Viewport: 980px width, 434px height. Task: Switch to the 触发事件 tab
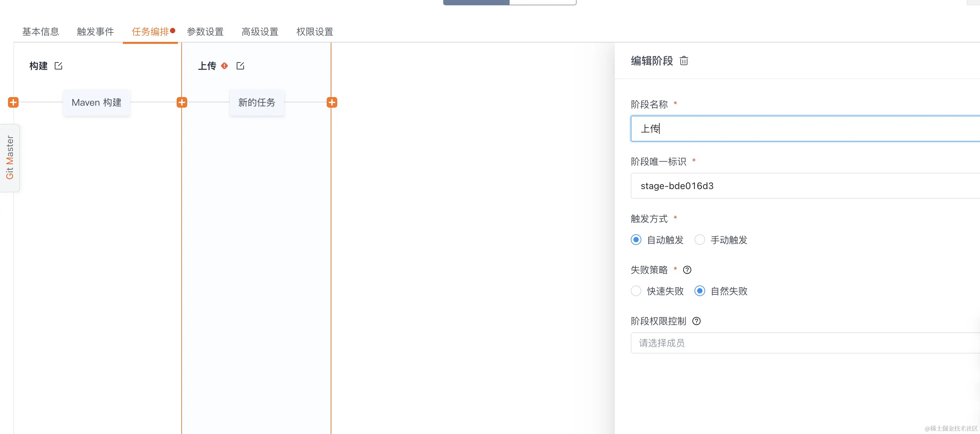(x=95, y=32)
